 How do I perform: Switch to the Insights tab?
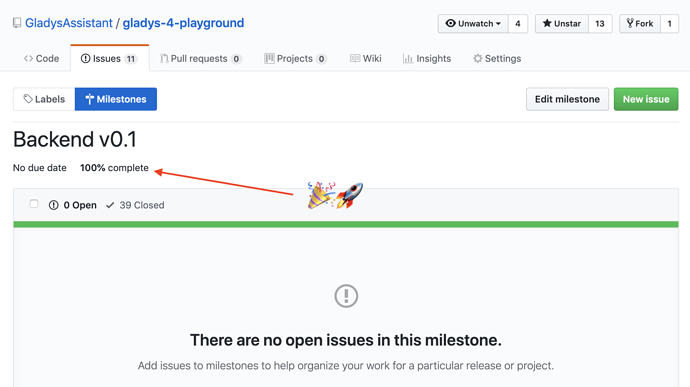click(x=427, y=59)
